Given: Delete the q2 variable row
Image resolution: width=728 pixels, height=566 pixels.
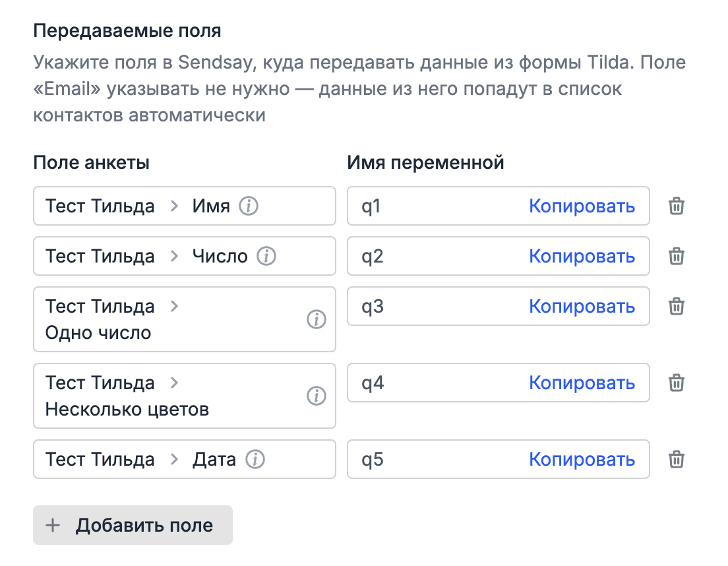Looking at the screenshot, I should click(676, 256).
